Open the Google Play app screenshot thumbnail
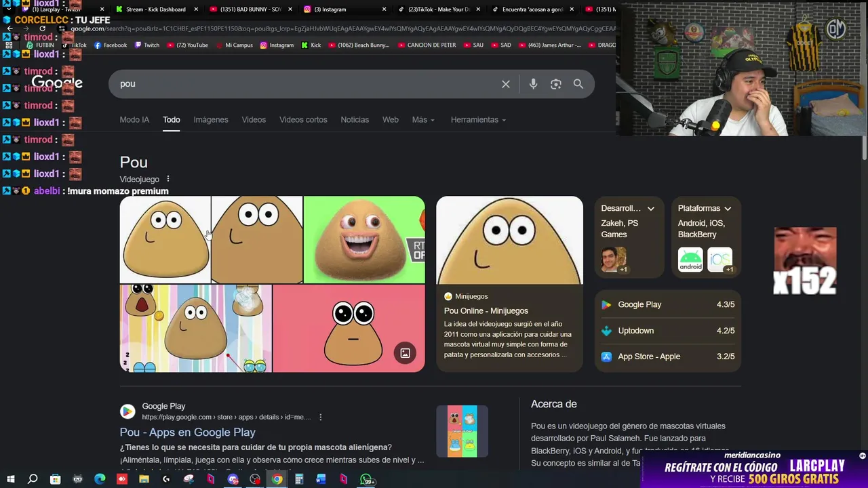 [462, 432]
